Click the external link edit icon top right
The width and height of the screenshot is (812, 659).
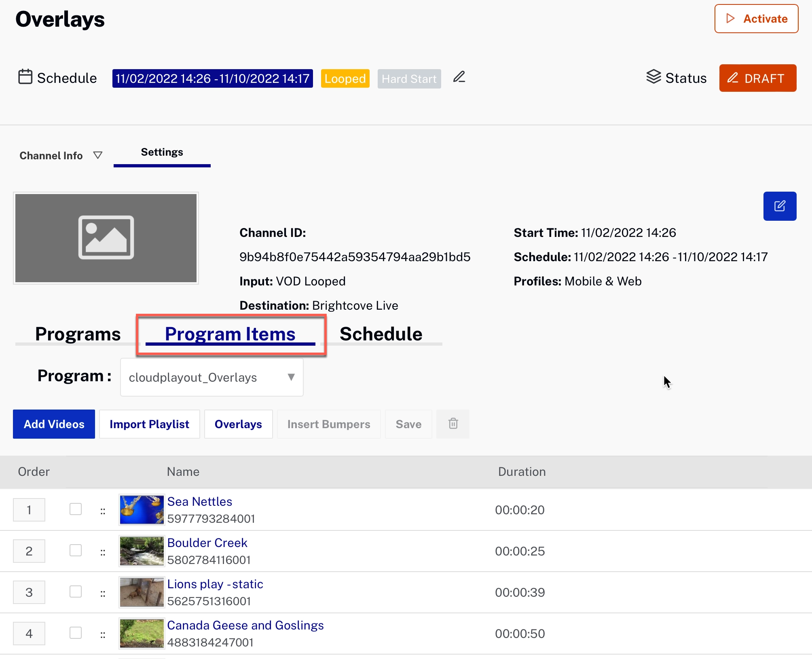(x=779, y=207)
